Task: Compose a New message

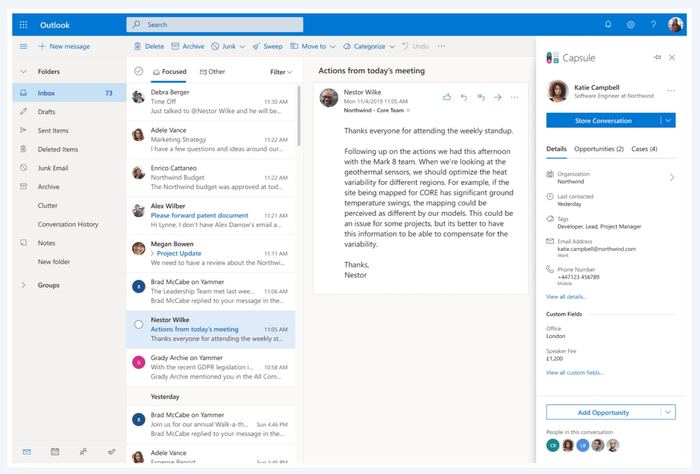Action: (x=64, y=46)
